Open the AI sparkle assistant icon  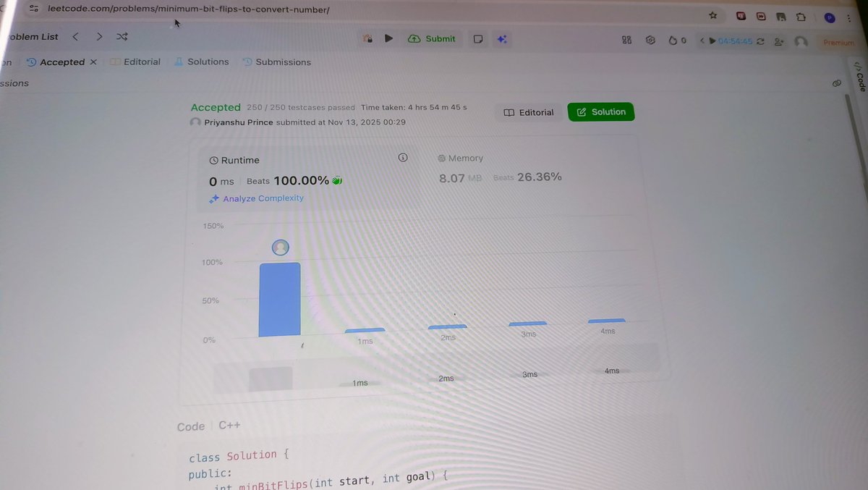pos(501,39)
